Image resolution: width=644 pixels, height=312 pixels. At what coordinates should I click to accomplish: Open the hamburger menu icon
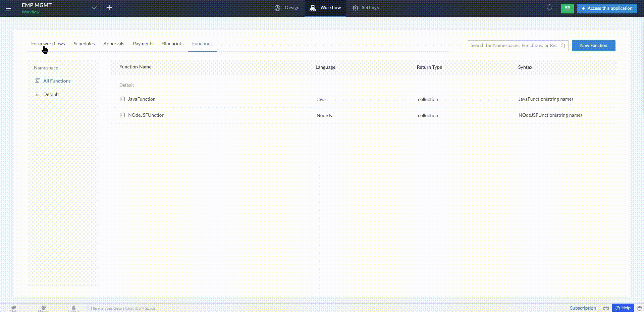tap(8, 8)
